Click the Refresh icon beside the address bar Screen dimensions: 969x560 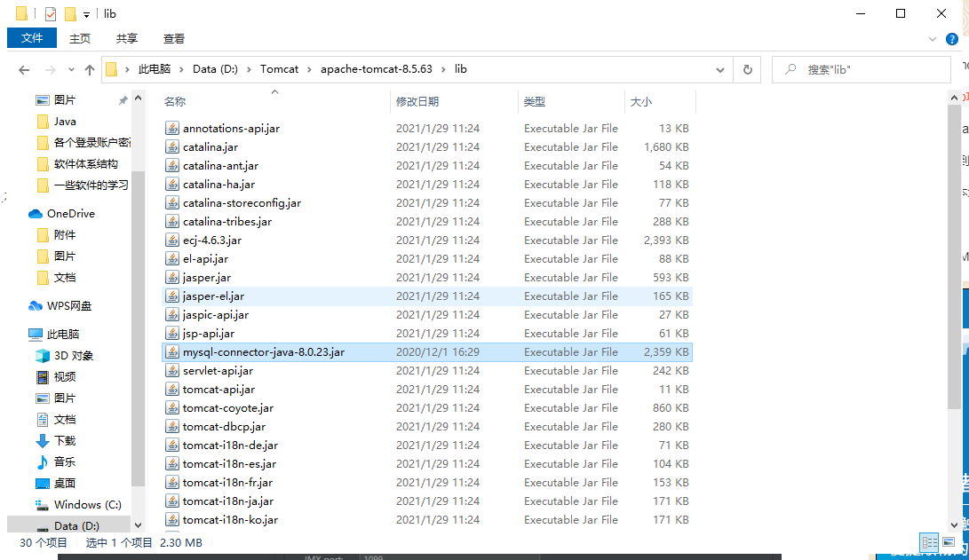pos(749,68)
